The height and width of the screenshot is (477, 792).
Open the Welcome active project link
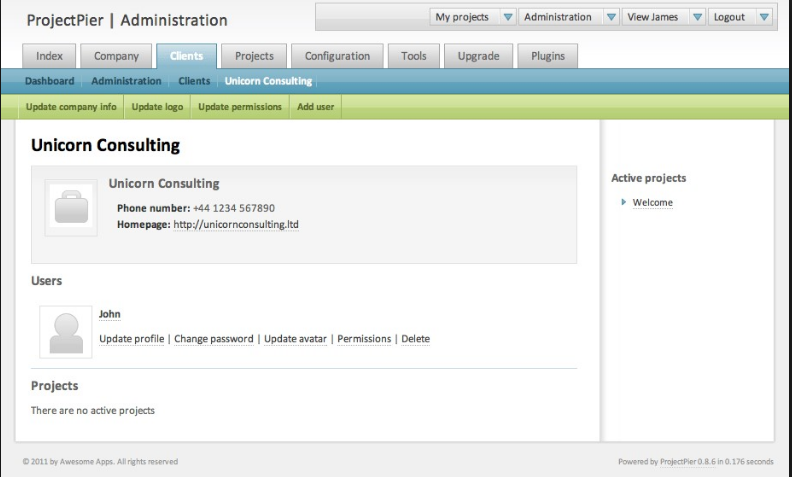coord(652,203)
